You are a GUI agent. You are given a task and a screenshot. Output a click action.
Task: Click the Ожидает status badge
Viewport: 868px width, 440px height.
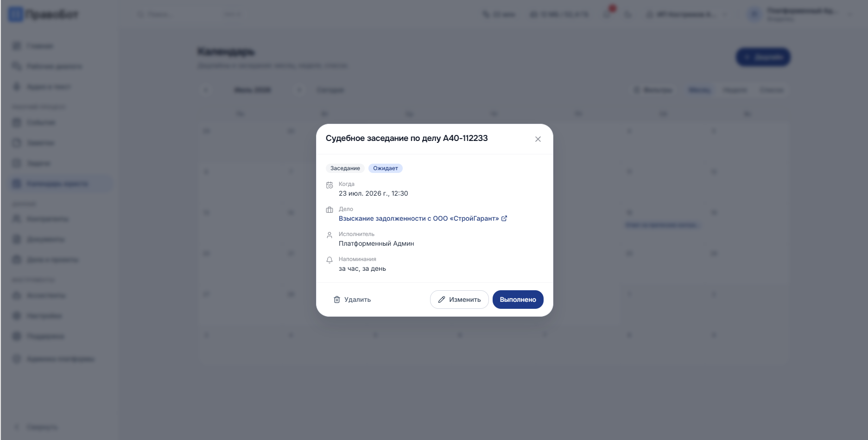(x=386, y=168)
